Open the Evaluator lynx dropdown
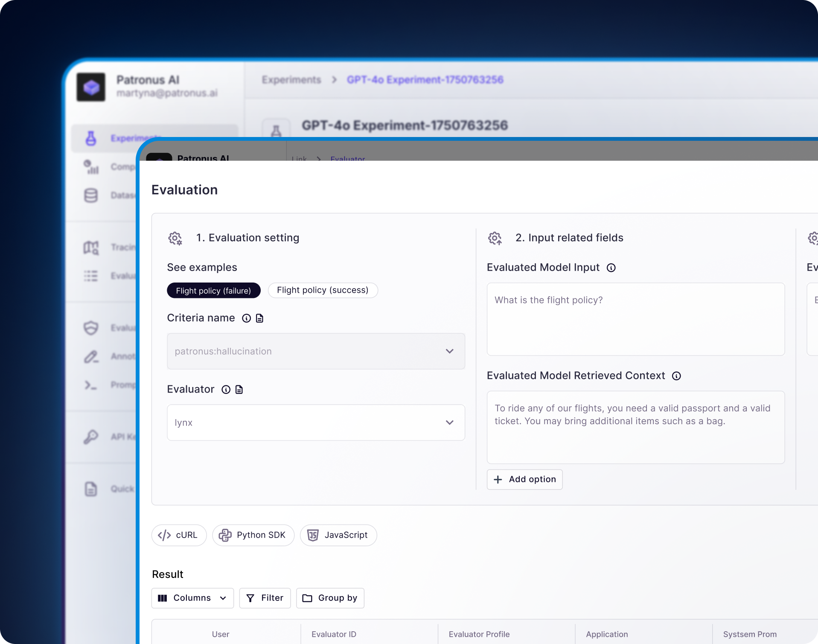The image size is (818, 644). click(316, 423)
